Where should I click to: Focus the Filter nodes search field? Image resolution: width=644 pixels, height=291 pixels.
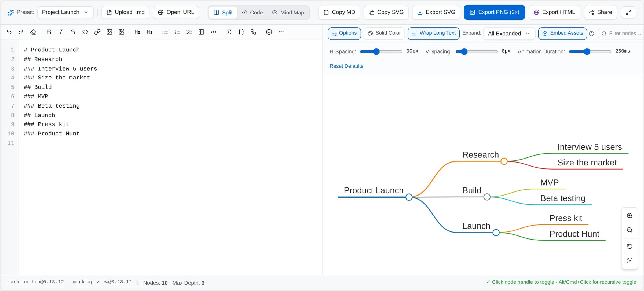coord(621,34)
